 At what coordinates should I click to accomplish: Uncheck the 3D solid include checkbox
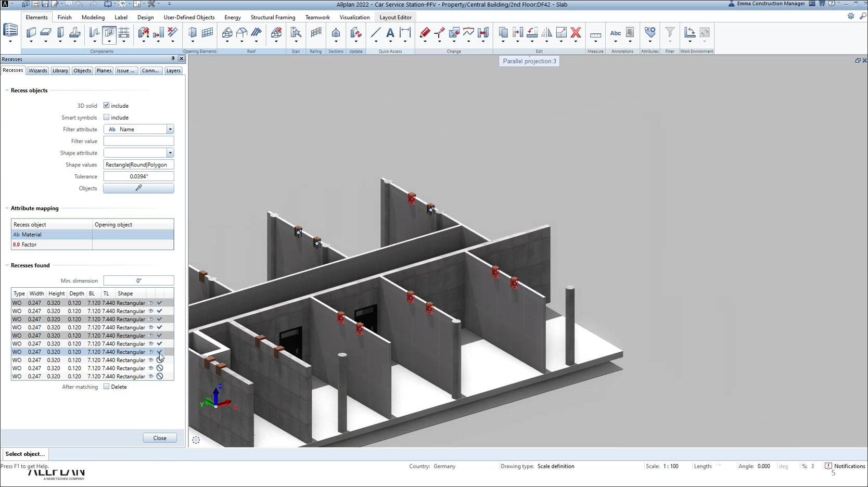coord(106,105)
